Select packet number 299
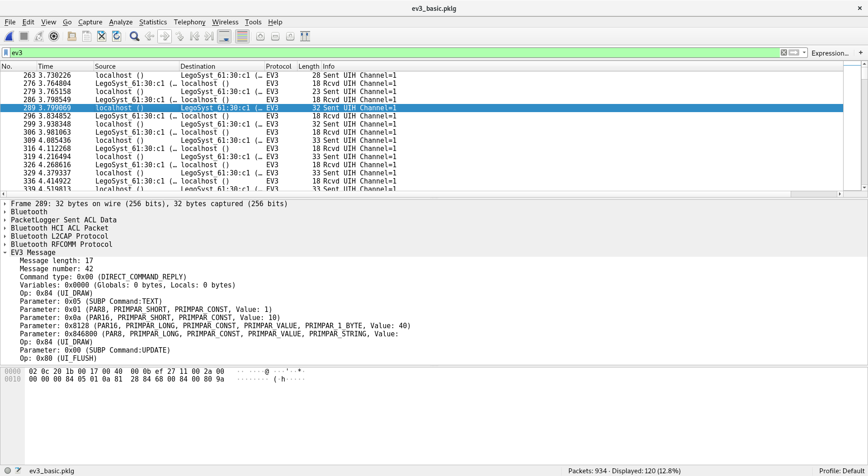 point(421,124)
